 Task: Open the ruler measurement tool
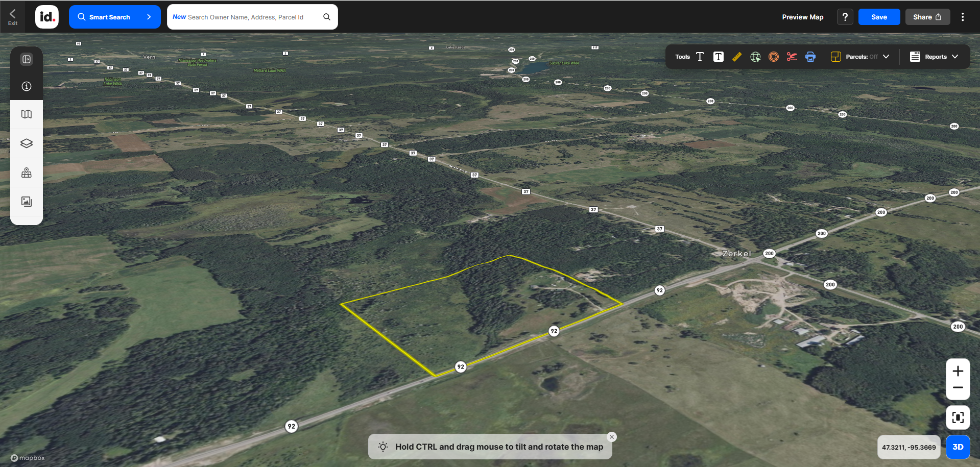[737, 57]
